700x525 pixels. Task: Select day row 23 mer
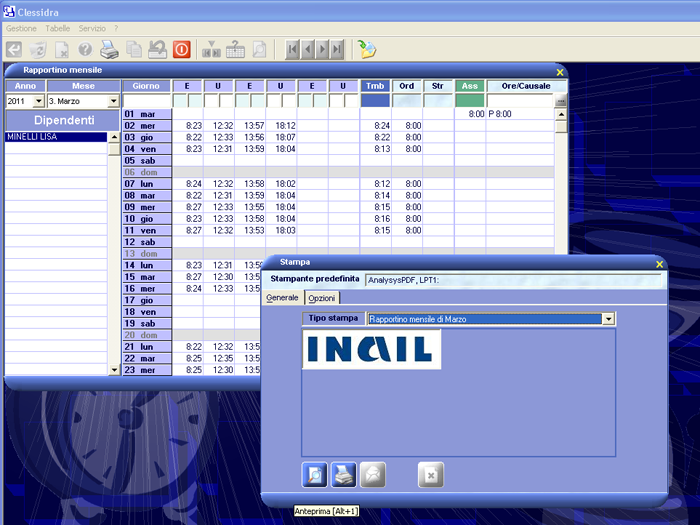[x=147, y=370]
